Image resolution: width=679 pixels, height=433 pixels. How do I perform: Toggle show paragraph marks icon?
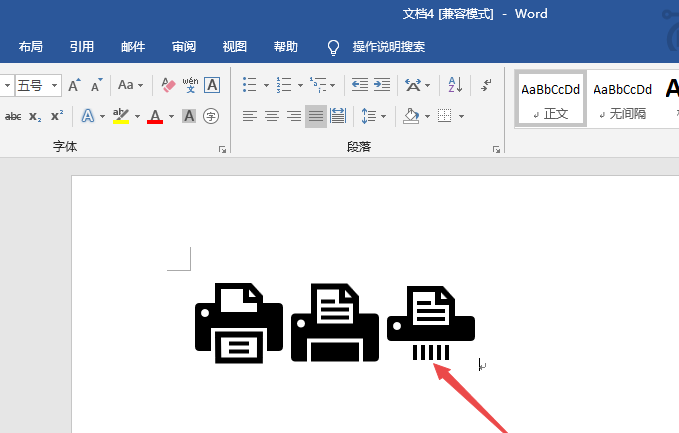click(486, 85)
